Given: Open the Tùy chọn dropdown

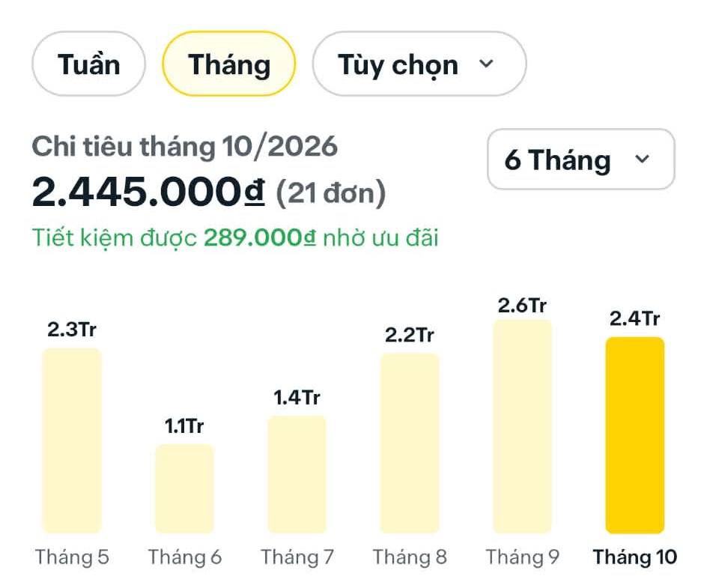Looking at the screenshot, I should tap(419, 64).
